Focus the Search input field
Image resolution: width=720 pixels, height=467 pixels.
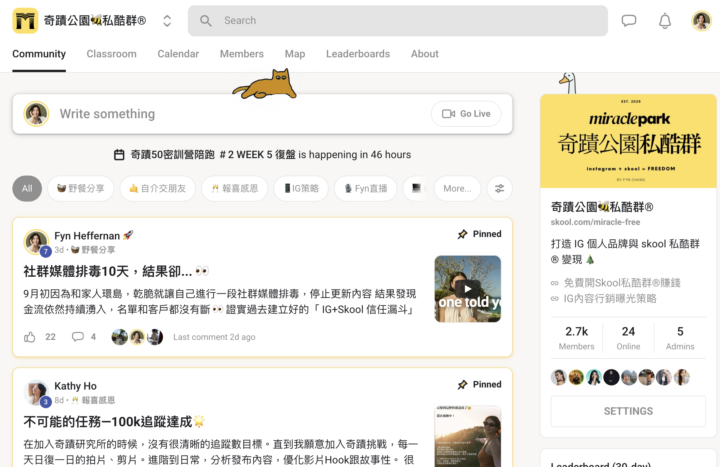click(x=398, y=21)
